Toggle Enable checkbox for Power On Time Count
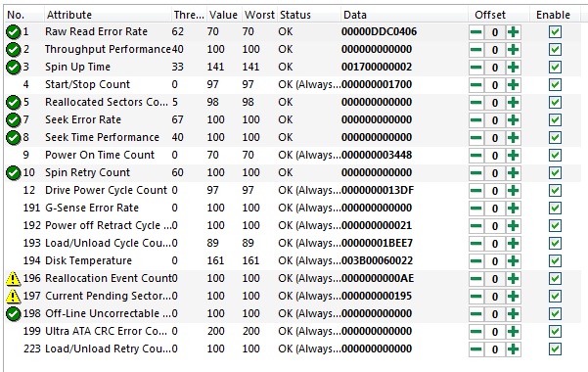588x372 pixels. (x=555, y=156)
